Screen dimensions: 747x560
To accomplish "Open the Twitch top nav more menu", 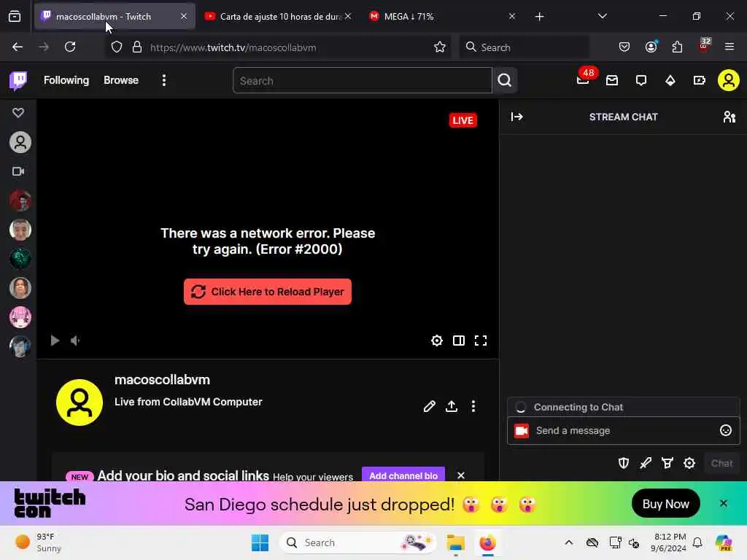I will pyautogui.click(x=164, y=80).
